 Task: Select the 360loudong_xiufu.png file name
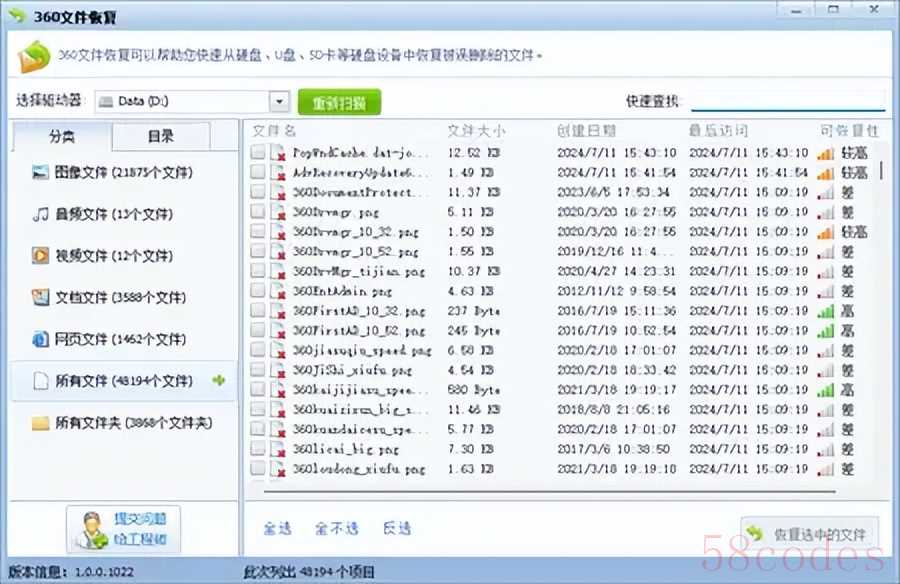tap(359, 469)
